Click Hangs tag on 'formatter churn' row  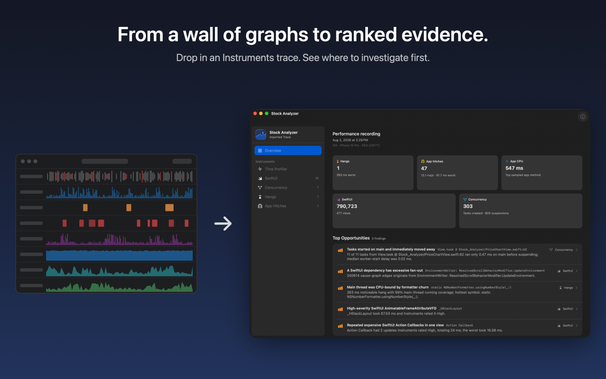566,287
